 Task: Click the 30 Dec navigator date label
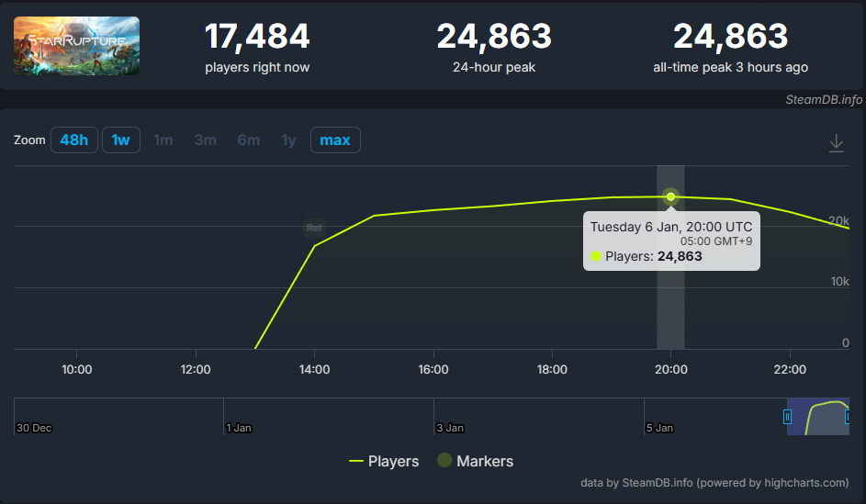(x=34, y=428)
